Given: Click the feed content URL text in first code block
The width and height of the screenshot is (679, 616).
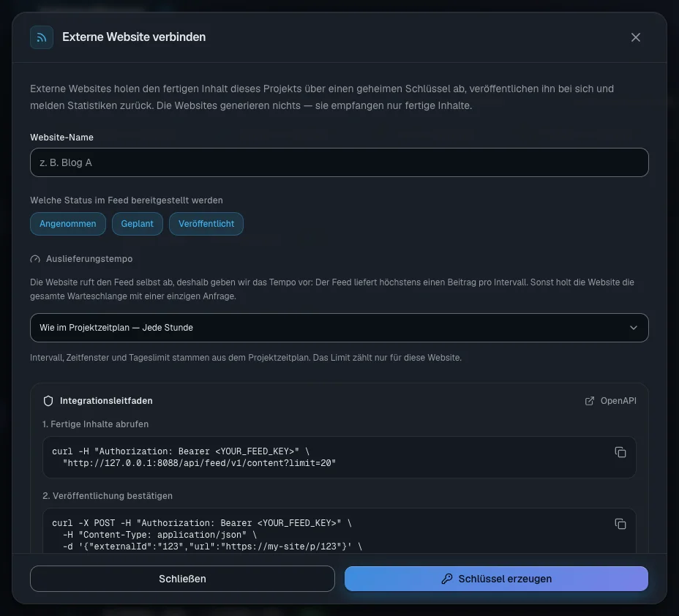Looking at the screenshot, I should point(199,463).
